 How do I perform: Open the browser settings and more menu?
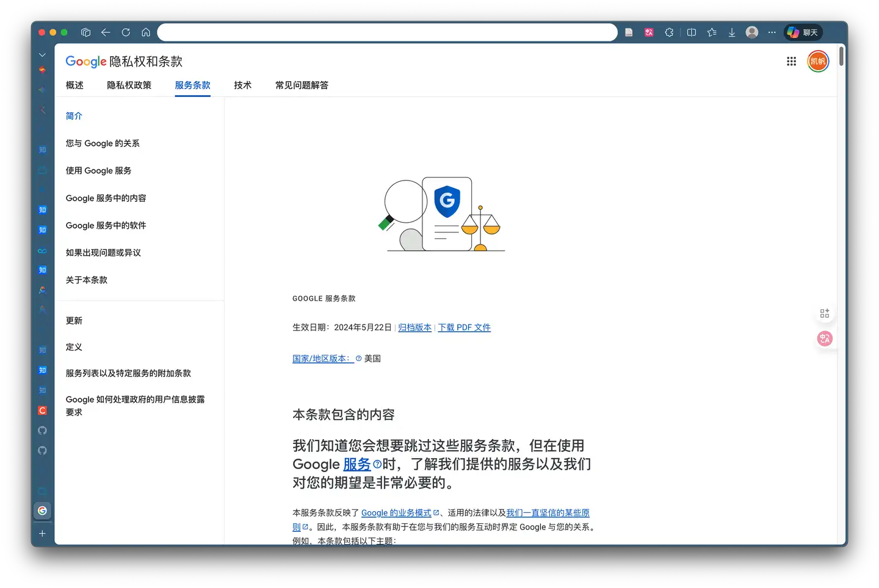[772, 32]
